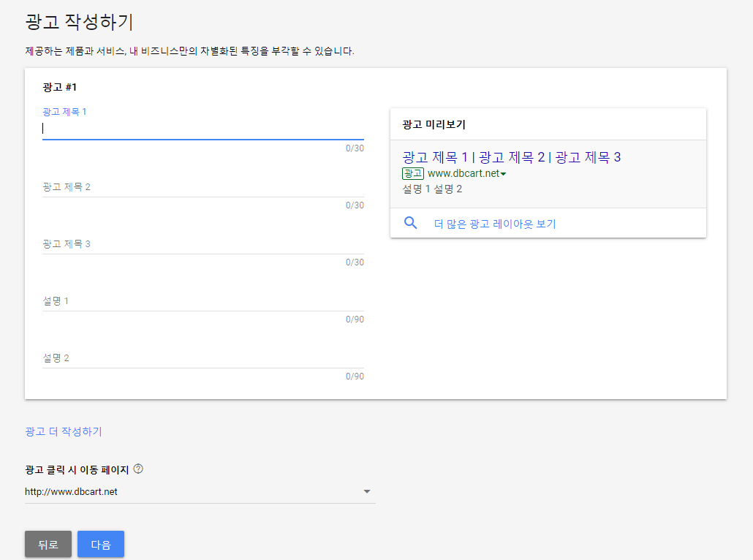
Task: Click the green 광고 badge in the preview
Action: 412,173
